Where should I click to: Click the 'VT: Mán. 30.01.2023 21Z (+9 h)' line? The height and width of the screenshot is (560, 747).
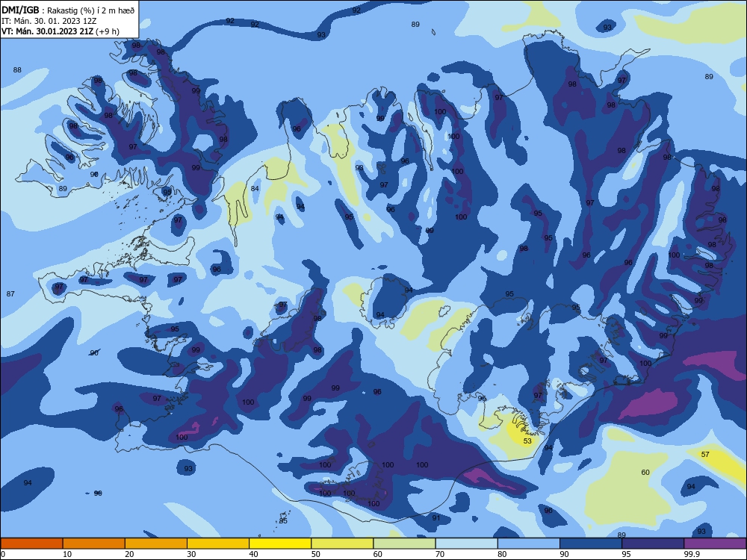pos(60,31)
